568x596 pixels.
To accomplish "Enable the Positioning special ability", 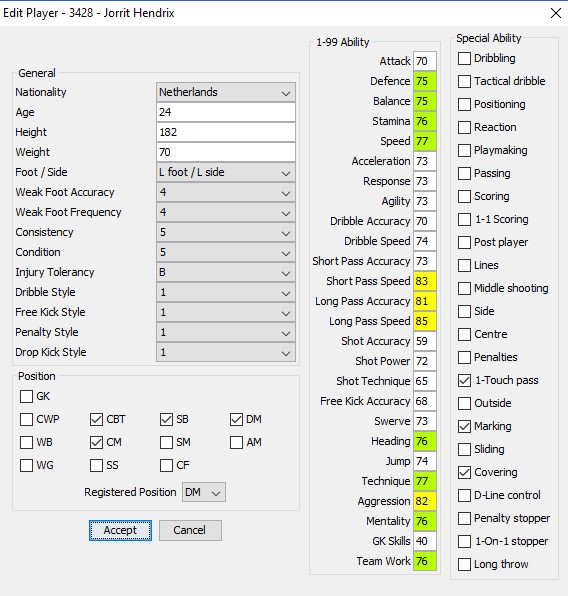I will click(464, 105).
